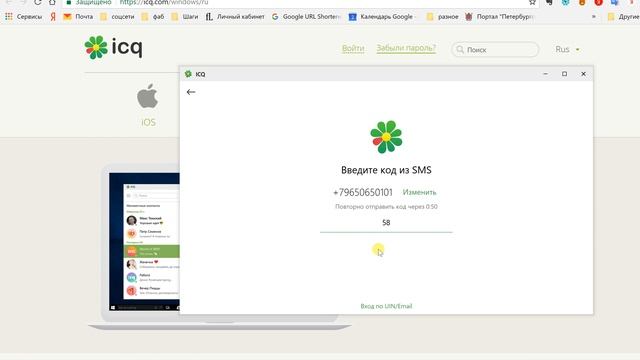Open the Портал Петербург bookmark
The width and height of the screenshot is (640, 360).
click(x=500, y=17)
